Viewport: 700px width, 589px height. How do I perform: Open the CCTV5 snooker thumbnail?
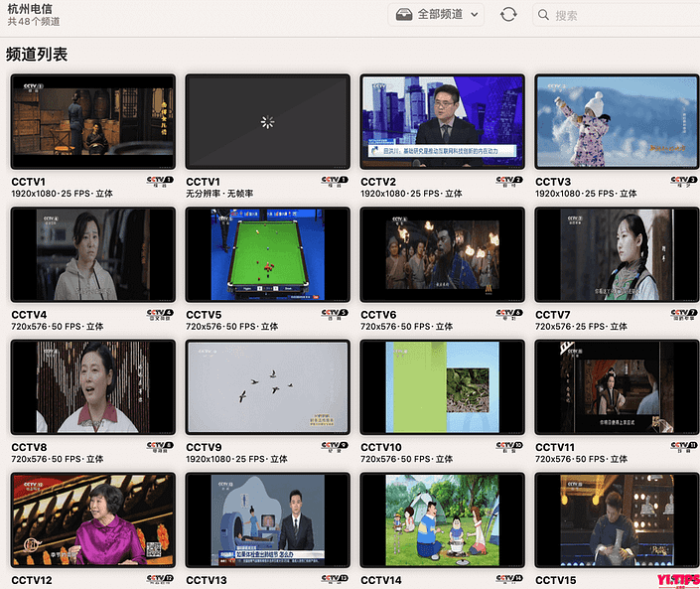268,254
